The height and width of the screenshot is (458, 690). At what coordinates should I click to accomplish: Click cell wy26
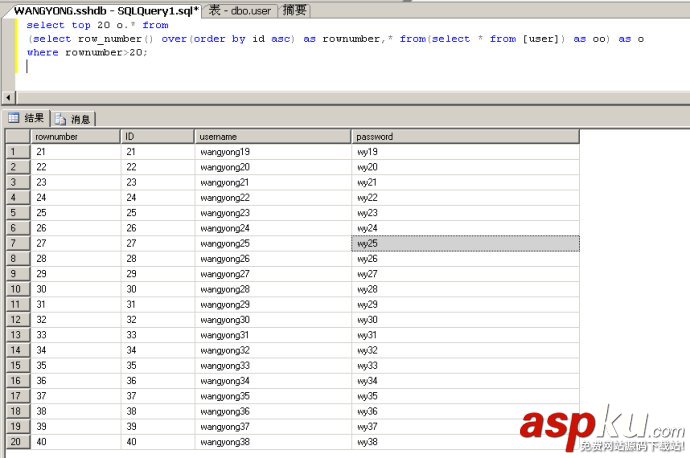[x=465, y=259]
